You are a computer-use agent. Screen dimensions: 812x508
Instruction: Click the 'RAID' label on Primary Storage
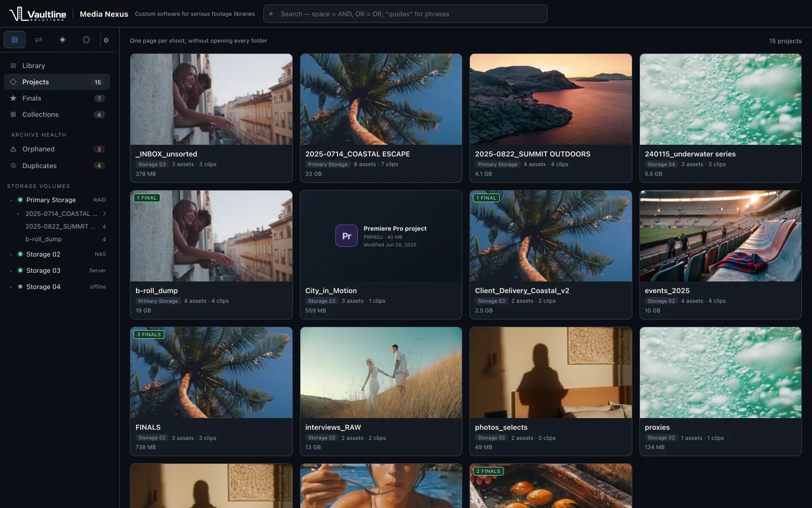(99, 200)
